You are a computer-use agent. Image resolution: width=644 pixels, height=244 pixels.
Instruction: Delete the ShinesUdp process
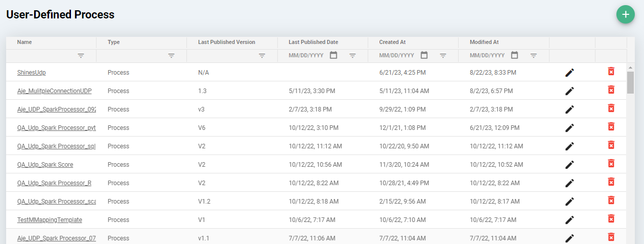[611, 72]
